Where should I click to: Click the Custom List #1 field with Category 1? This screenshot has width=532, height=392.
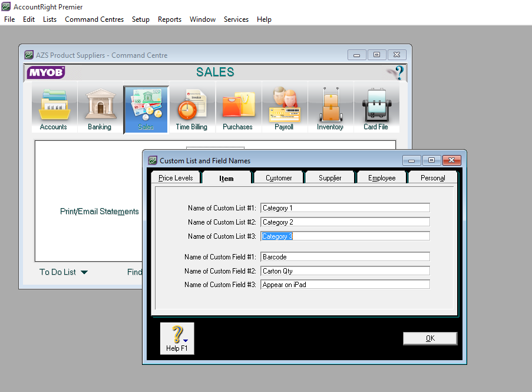pos(345,207)
